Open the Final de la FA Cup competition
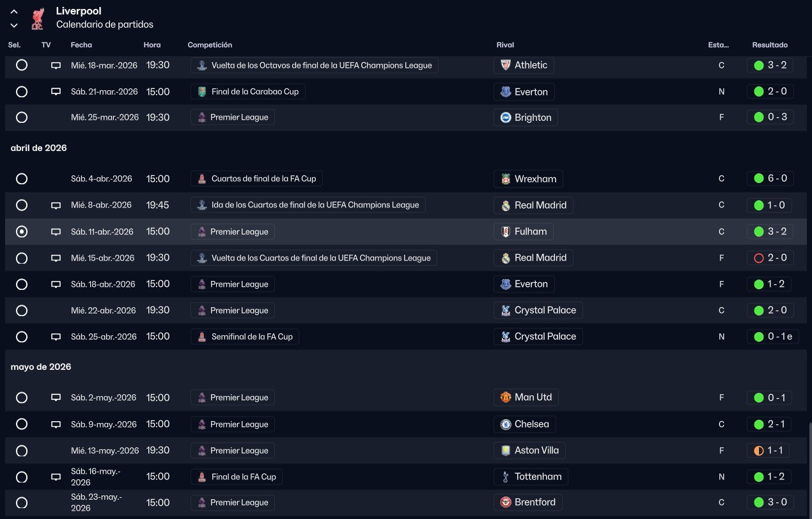 point(237,477)
